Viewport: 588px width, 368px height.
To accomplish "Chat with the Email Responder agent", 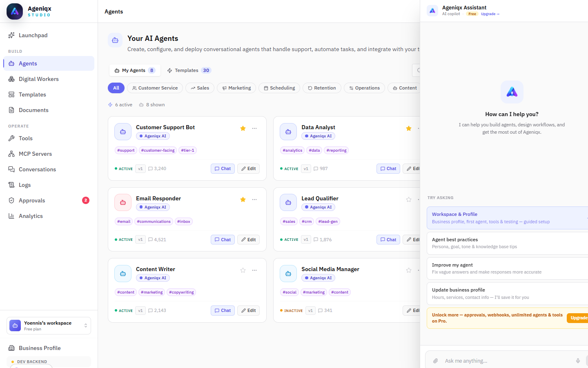I will click(223, 240).
